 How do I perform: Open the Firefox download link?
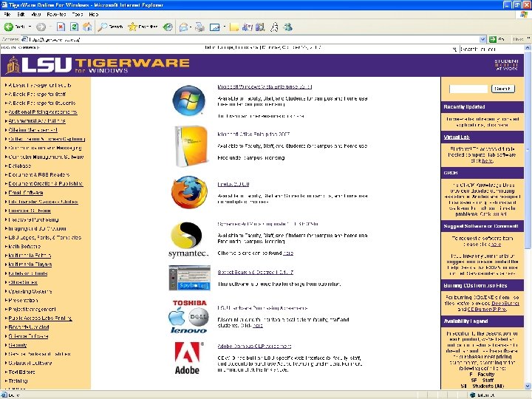click(x=233, y=184)
